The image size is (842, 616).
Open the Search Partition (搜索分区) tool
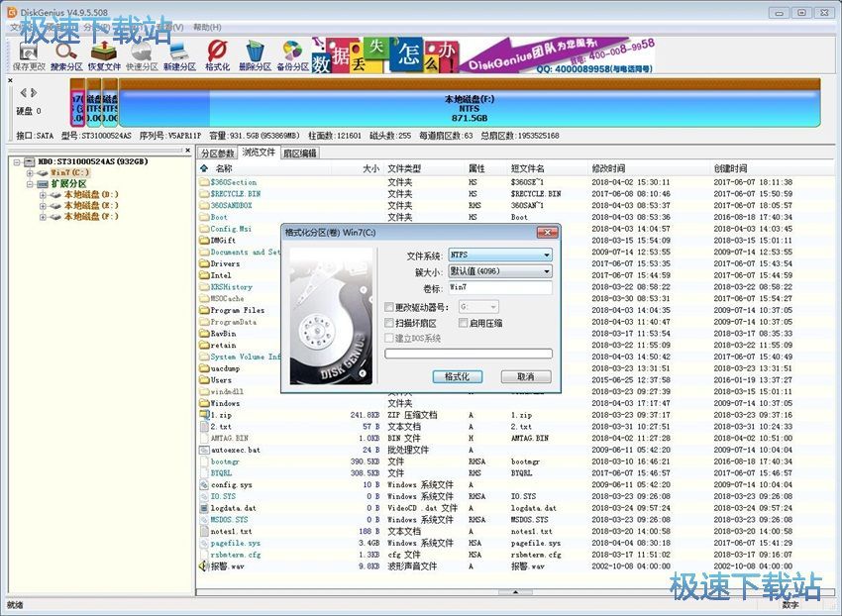click(x=66, y=56)
